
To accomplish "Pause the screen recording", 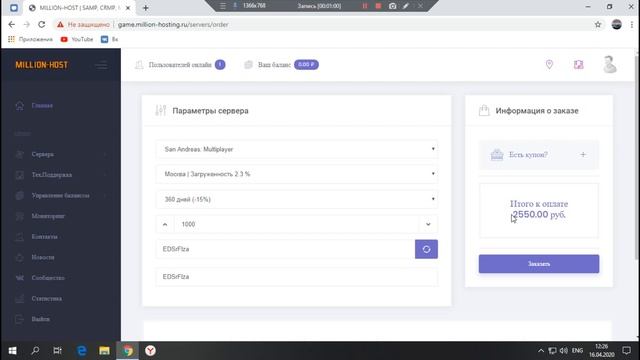I will pyautogui.click(x=365, y=6).
